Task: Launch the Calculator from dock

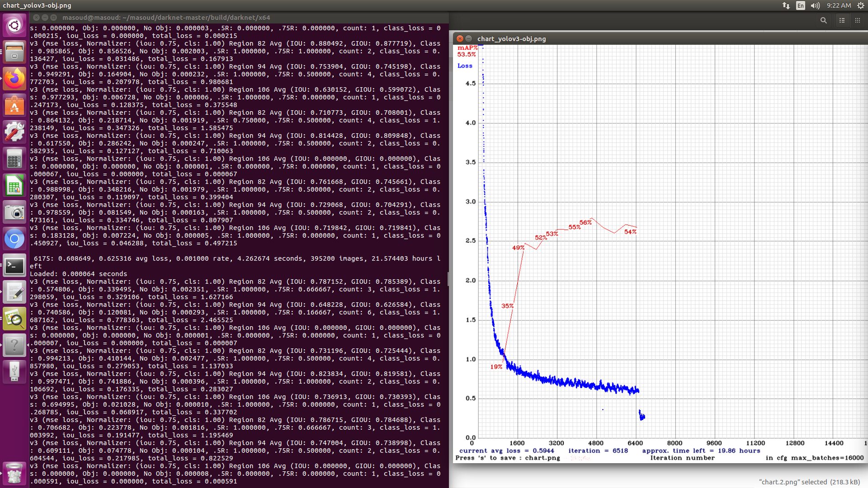Action: click(14, 159)
